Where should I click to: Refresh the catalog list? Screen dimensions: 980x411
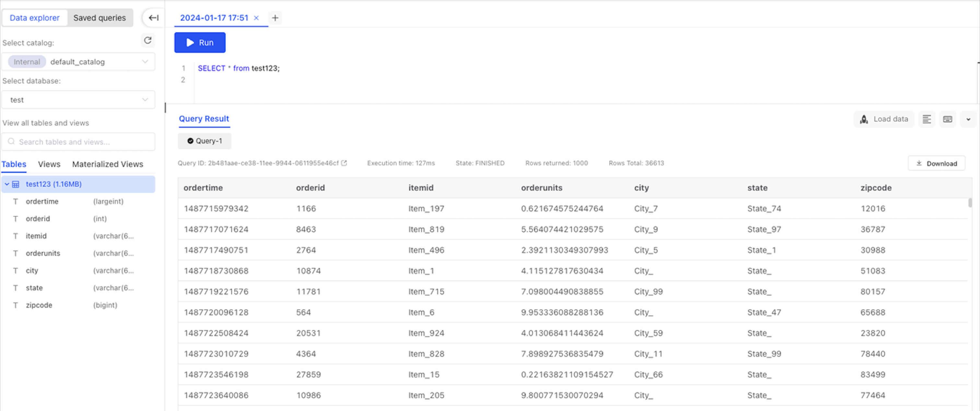click(x=147, y=40)
